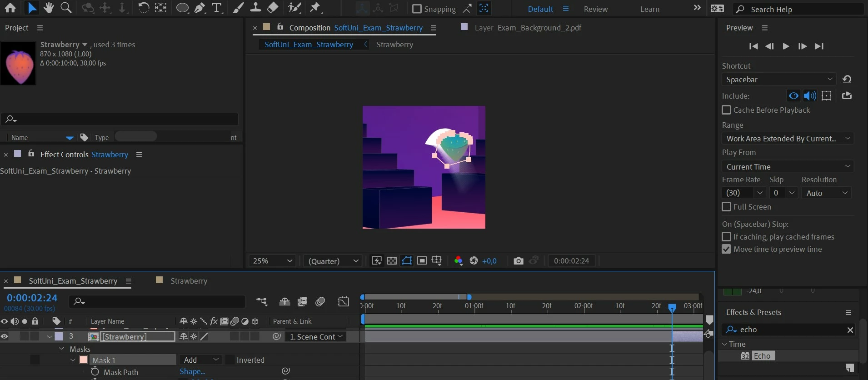Image resolution: width=868 pixels, height=380 pixels.
Task: Jump to last frame in Preview
Action: [819, 46]
